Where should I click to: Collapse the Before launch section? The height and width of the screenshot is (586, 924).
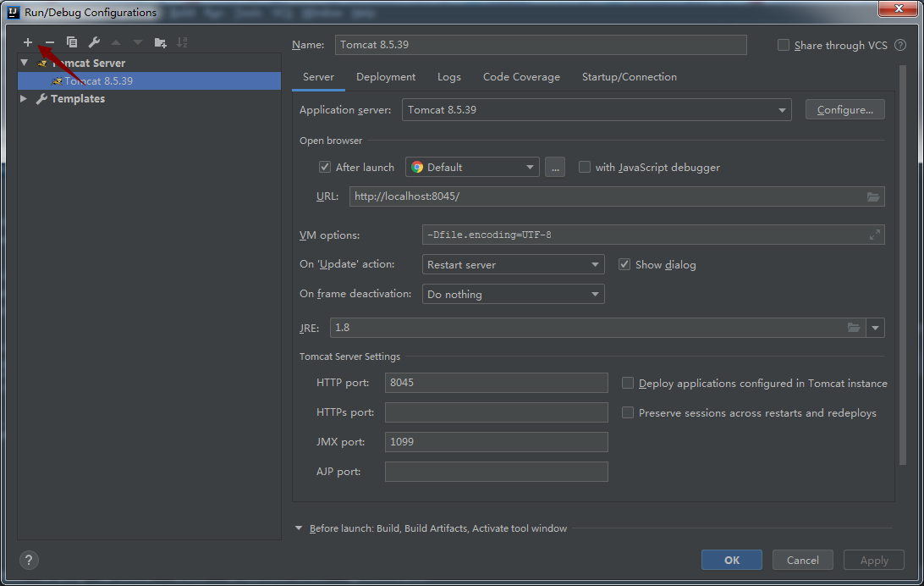[299, 528]
